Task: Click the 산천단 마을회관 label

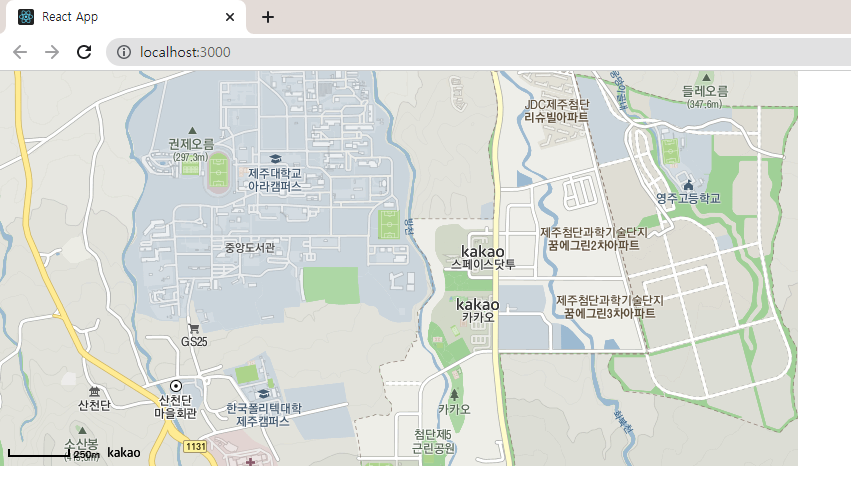Action: coord(175,407)
